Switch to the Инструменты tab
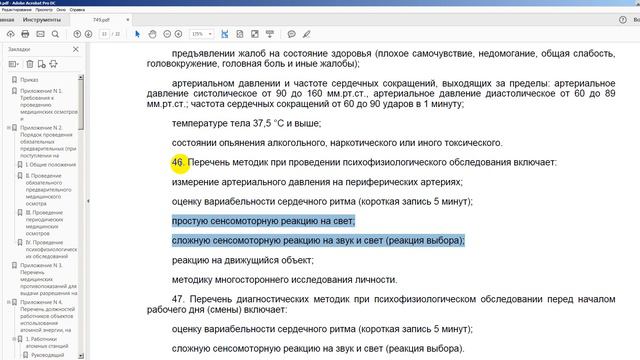 pos(42,20)
